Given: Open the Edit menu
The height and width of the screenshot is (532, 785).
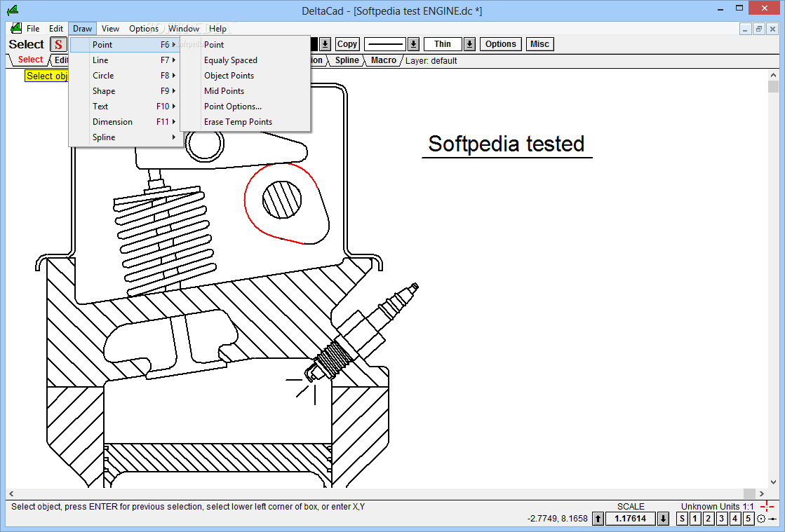Looking at the screenshot, I should click(56, 29).
